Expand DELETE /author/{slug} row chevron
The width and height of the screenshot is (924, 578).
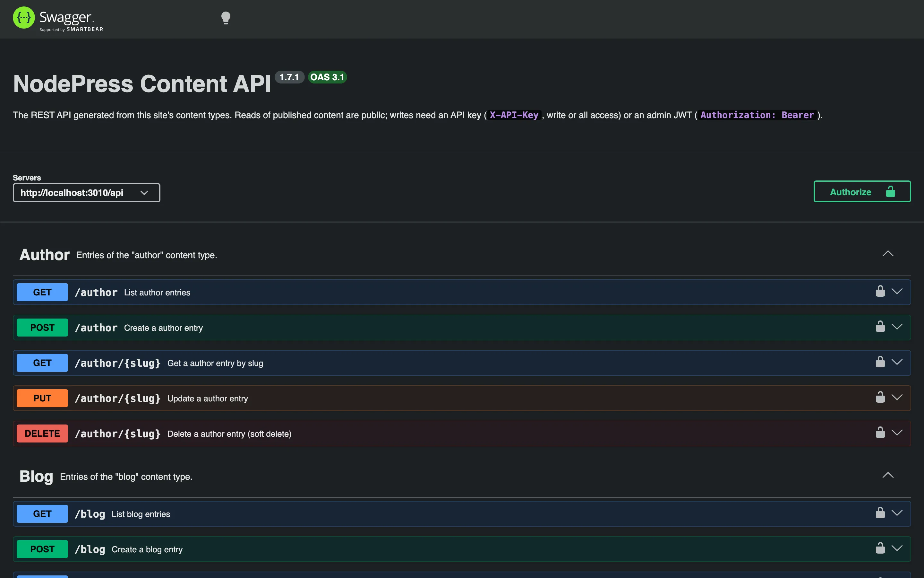click(x=897, y=433)
